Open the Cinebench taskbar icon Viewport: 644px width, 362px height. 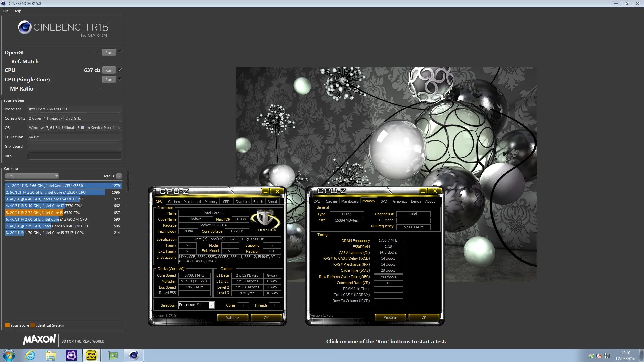[134, 355]
